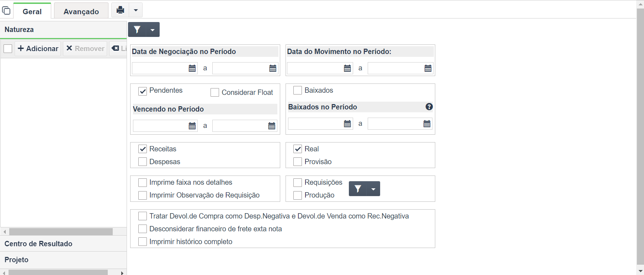Tick the Imprimir histórico completo checkbox

(x=143, y=242)
